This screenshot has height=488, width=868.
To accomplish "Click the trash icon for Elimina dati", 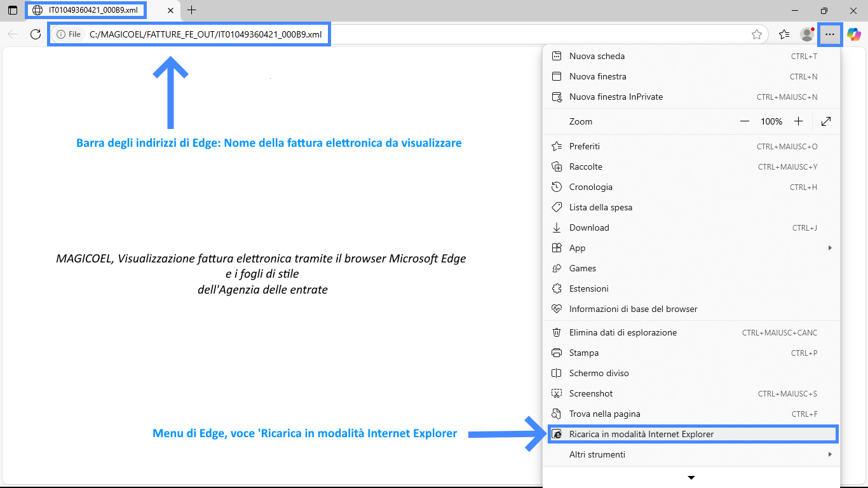I will pos(557,332).
